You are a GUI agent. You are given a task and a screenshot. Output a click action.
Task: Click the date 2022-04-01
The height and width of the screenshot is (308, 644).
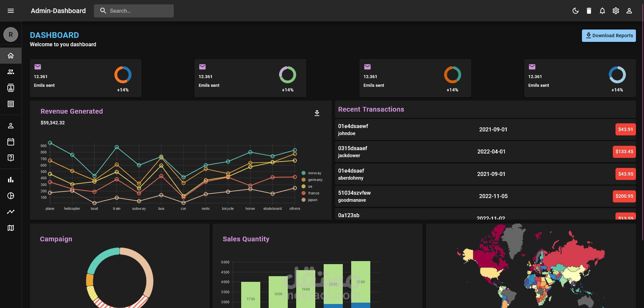[x=491, y=151]
